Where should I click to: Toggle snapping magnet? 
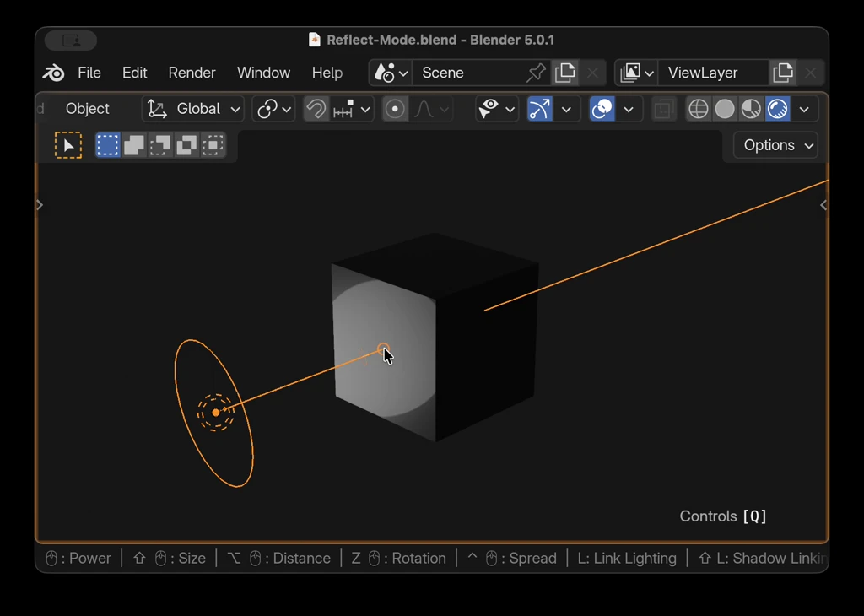[x=316, y=109]
